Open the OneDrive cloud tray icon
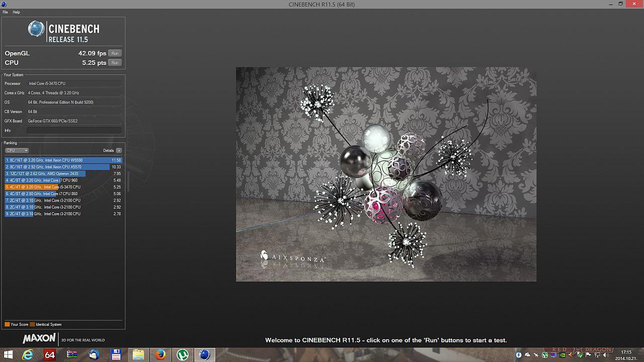The height and width of the screenshot is (362, 644). [x=527, y=355]
